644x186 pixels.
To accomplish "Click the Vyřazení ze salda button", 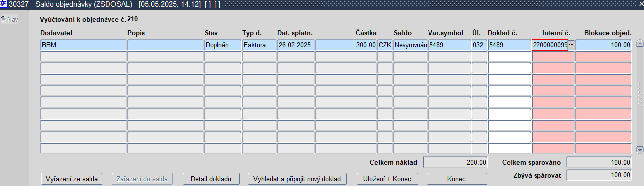I will point(72,179).
